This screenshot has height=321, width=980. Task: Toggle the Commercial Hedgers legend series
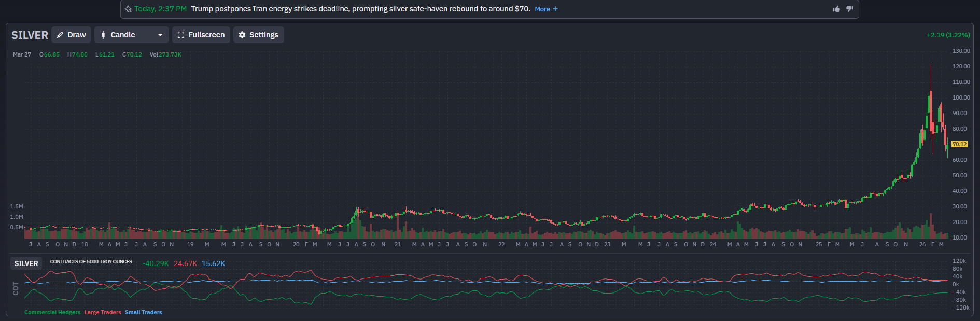pyautogui.click(x=52, y=312)
